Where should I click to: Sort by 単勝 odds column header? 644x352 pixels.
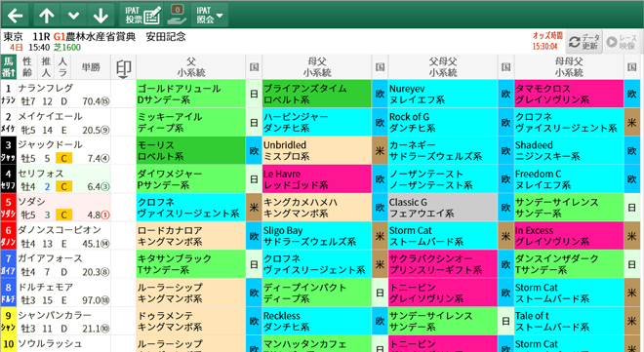pyautogui.click(x=91, y=67)
